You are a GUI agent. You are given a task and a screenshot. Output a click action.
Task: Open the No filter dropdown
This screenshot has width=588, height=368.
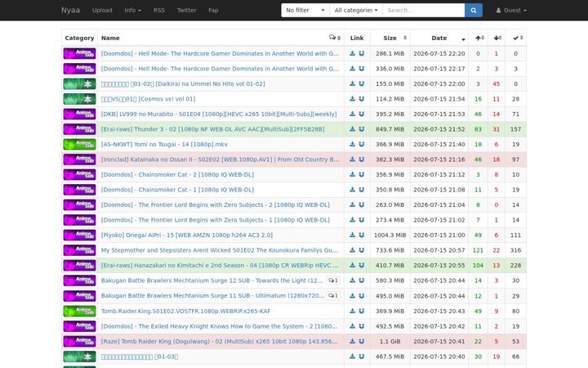(x=305, y=10)
